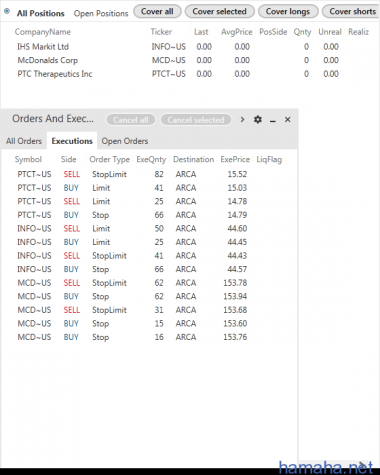380x475 pixels.
Task: Click the Cover selected button
Action: click(x=220, y=11)
